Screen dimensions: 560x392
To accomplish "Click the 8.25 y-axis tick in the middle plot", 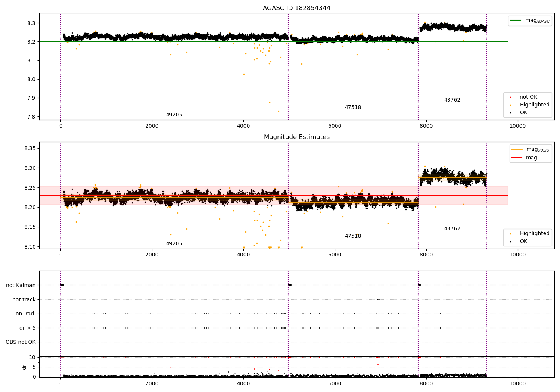I will (30, 188).
